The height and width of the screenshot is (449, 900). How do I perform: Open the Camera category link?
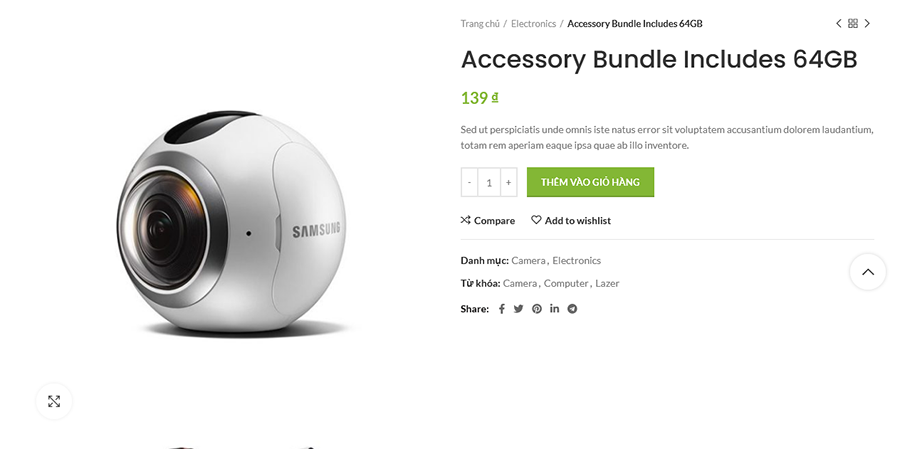point(528,261)
